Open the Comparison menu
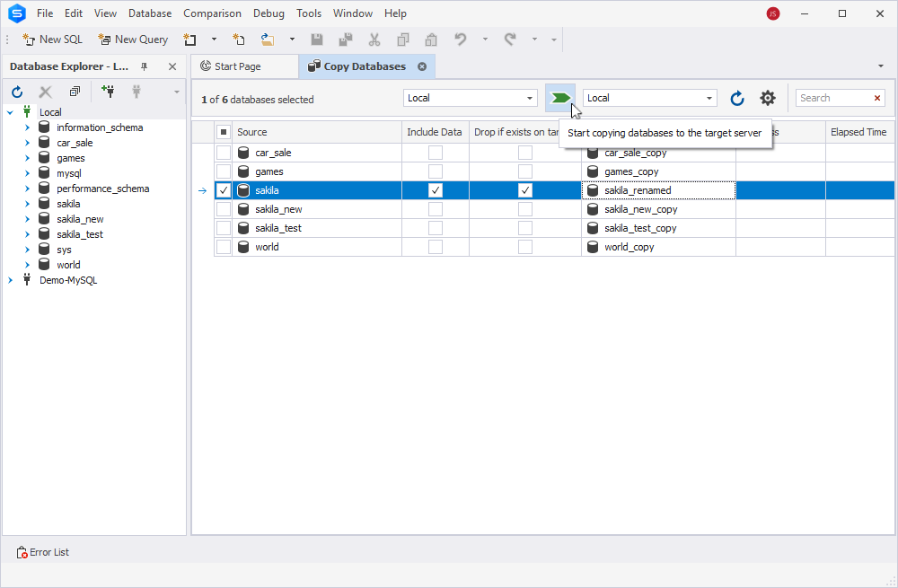This screenshot has width=898, height=588. tap(212, 13)
